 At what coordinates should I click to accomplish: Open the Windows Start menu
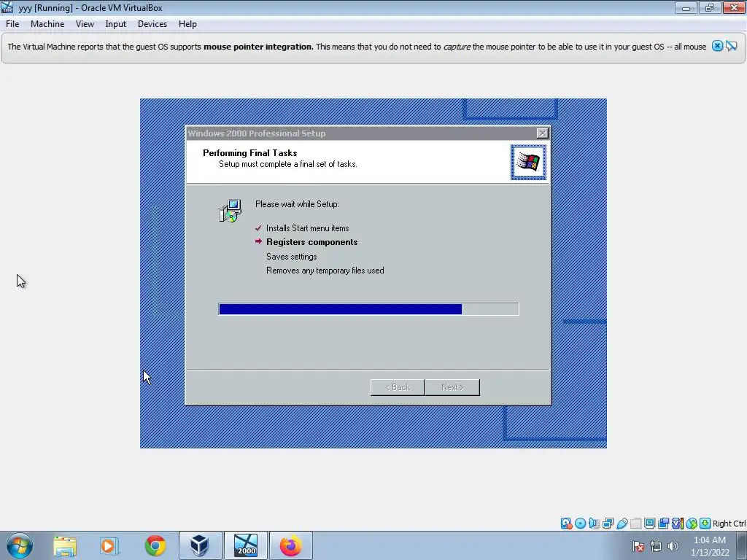pos(20,545)
